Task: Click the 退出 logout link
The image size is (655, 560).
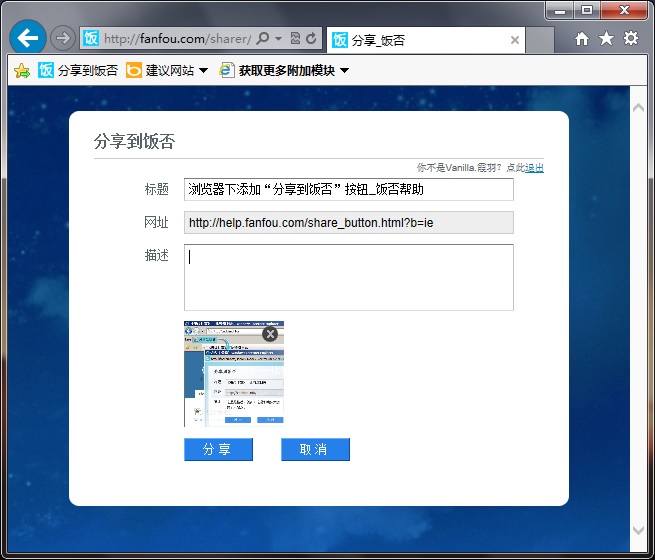Action: pos(534,168)
